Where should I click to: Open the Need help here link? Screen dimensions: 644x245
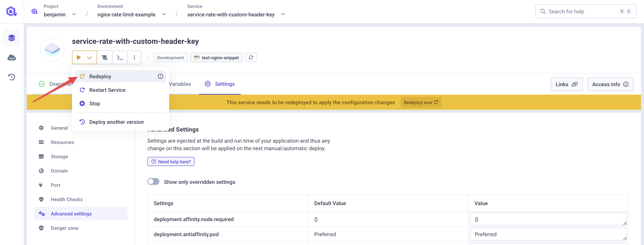click(171, 162)
